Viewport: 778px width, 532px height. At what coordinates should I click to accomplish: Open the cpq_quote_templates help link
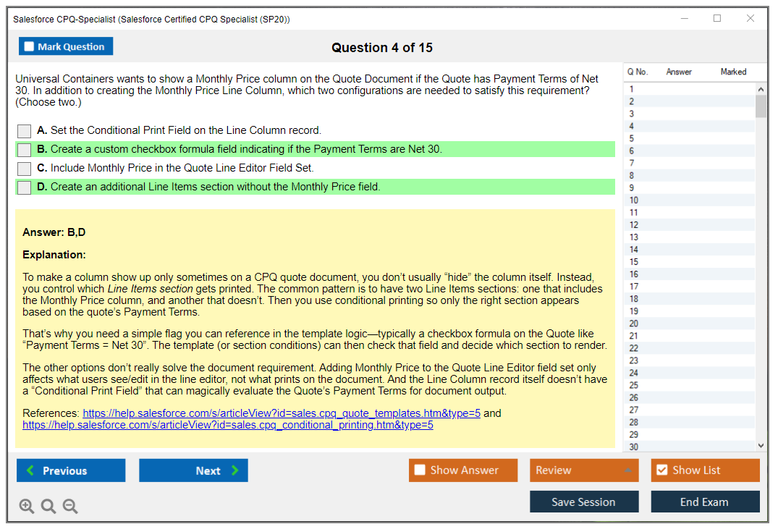click(x=281, y=413)
